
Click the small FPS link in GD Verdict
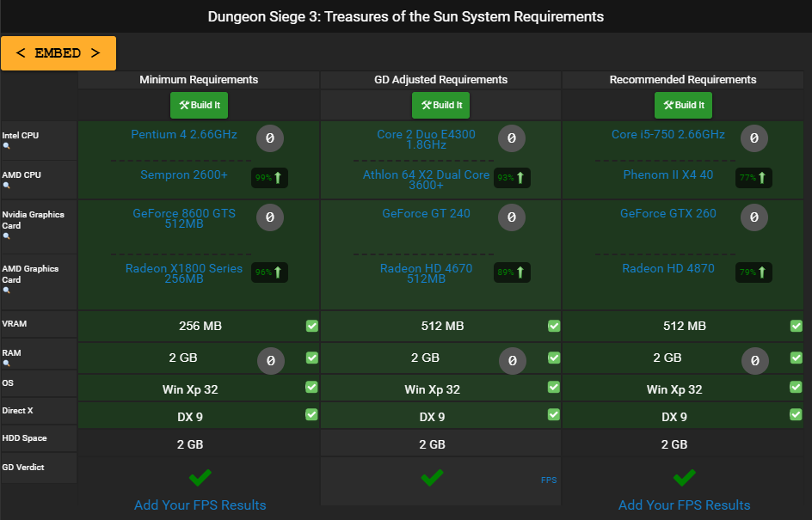click(x=548, y=480)
